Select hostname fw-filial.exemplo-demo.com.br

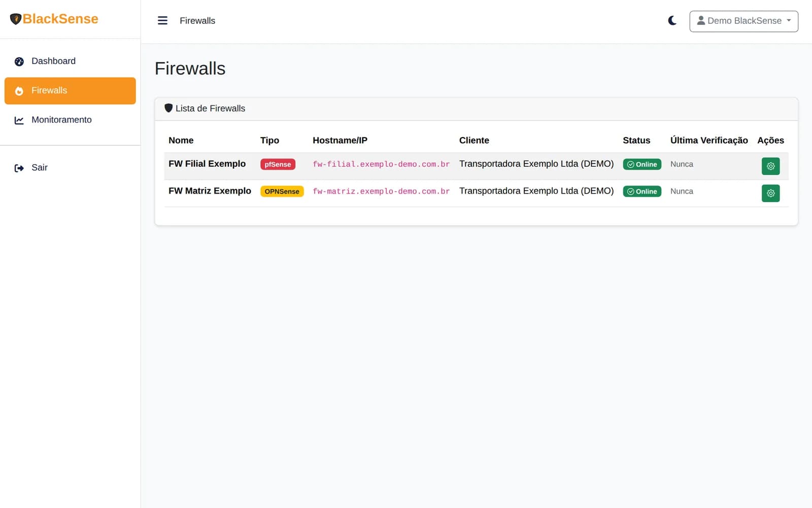point(381,164)
